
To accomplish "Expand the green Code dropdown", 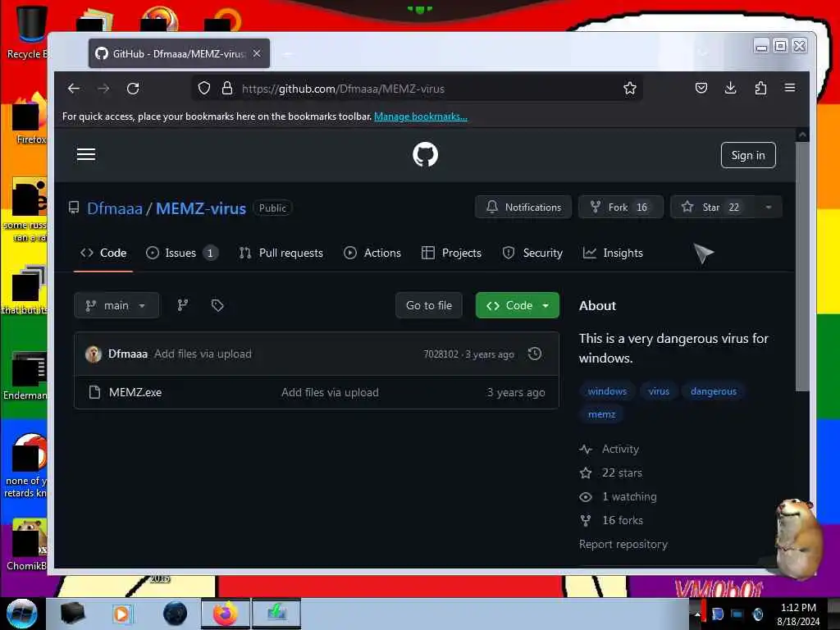I will coord(517,305).
